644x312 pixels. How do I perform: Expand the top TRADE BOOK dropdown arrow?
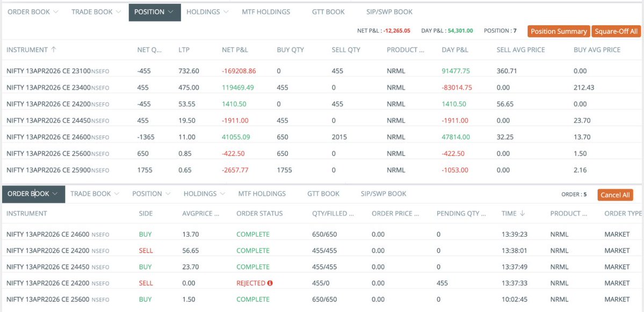[x=118, y=12]
